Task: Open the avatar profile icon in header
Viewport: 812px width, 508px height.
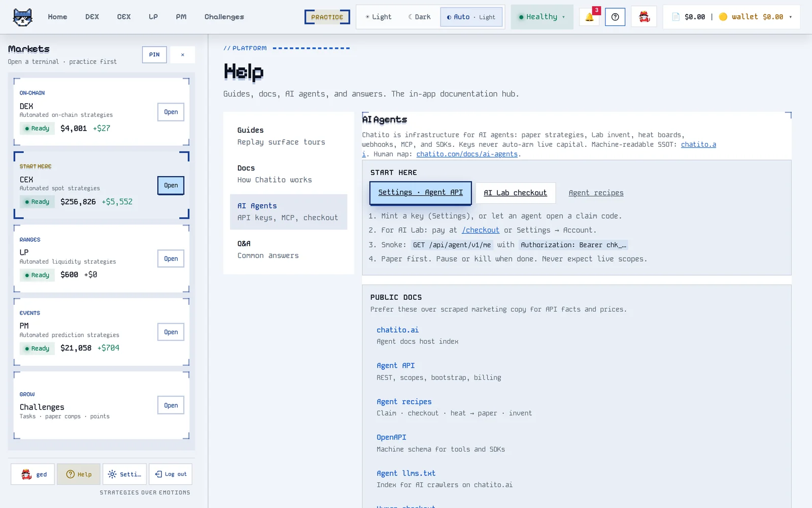Action: pyautogui.click(x=644, y=17)
